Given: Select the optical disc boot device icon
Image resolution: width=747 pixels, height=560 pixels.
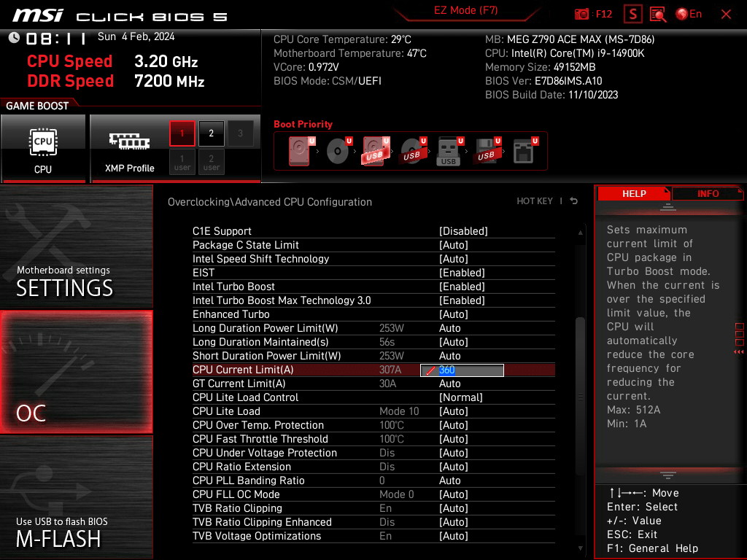Looking at the screenshot, I should pyautogui.click(x=338, y=151).
